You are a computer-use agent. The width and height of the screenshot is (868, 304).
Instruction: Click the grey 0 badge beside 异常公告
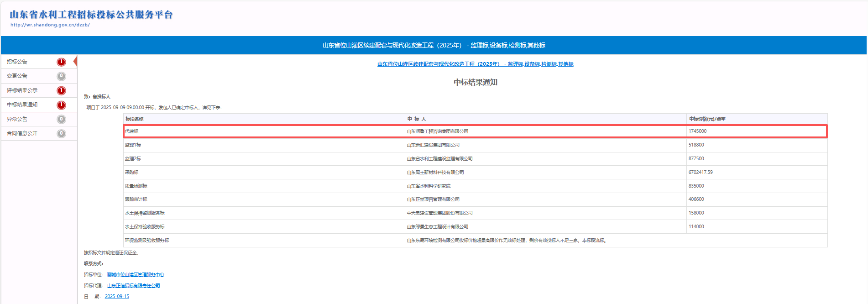[61, 120]
